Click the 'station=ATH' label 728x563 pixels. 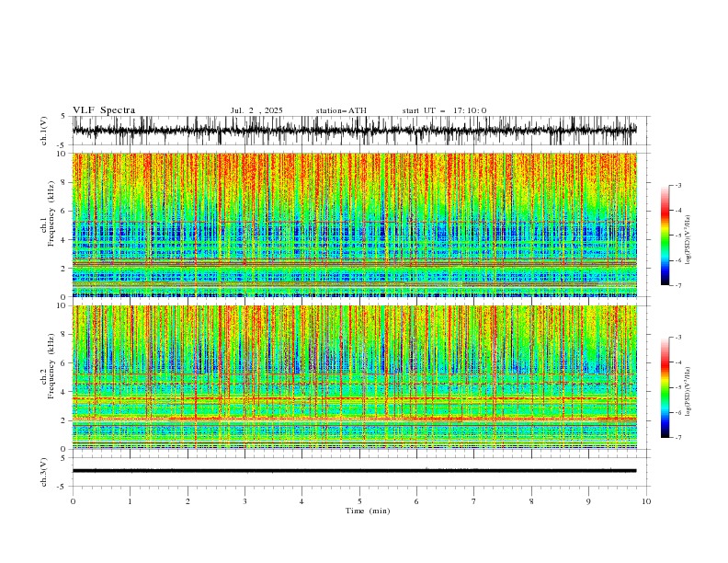click(x=341, y=110)
